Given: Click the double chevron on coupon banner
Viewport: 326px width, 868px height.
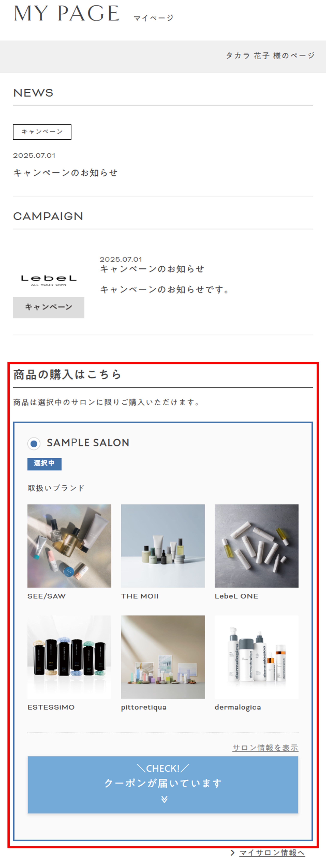Looking at the screenshot, I should (x=164, y=799).
